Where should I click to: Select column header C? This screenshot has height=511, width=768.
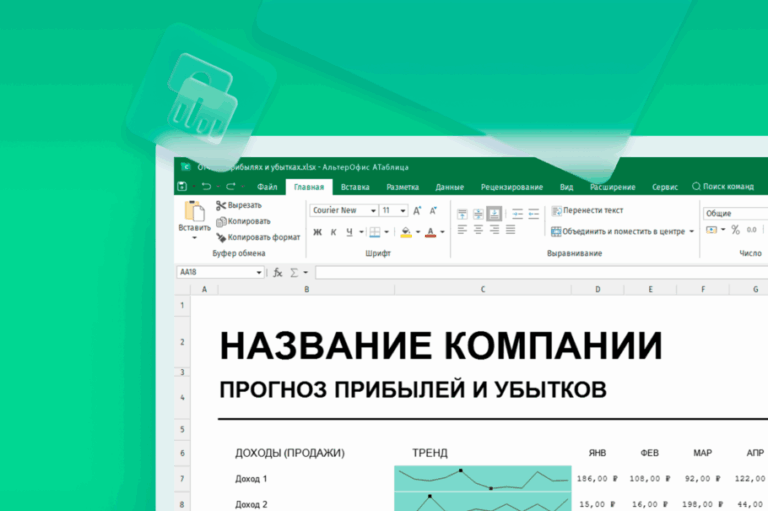point(482,290)
